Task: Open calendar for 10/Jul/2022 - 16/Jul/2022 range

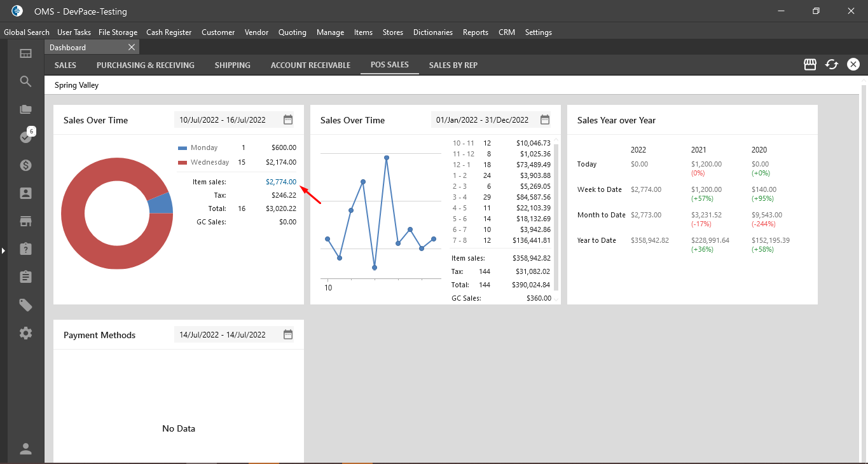Action: pos(288,119)
